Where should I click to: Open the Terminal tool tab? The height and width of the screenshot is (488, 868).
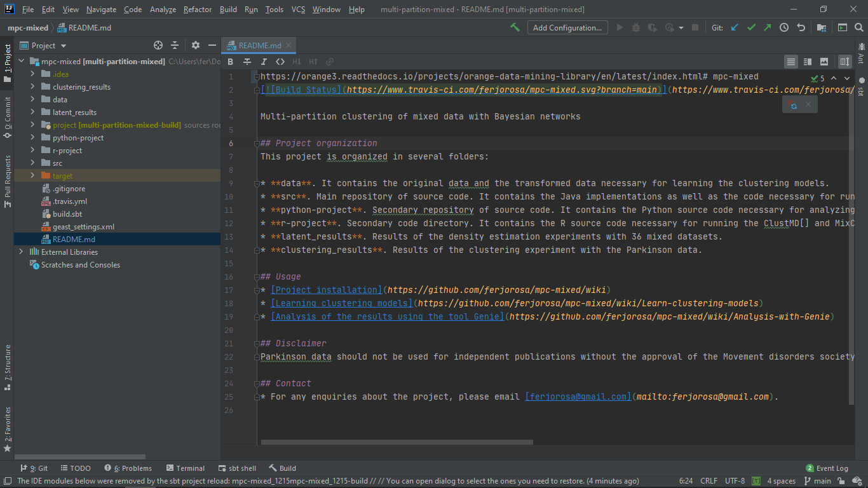185,468
